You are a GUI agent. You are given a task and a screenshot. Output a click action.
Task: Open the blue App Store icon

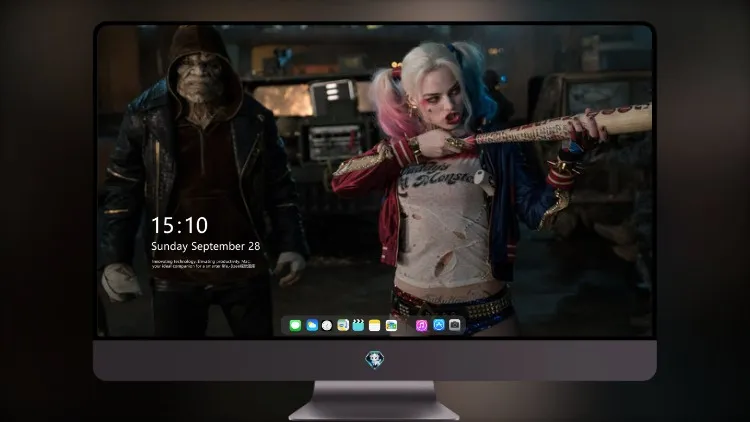point(439,325)
